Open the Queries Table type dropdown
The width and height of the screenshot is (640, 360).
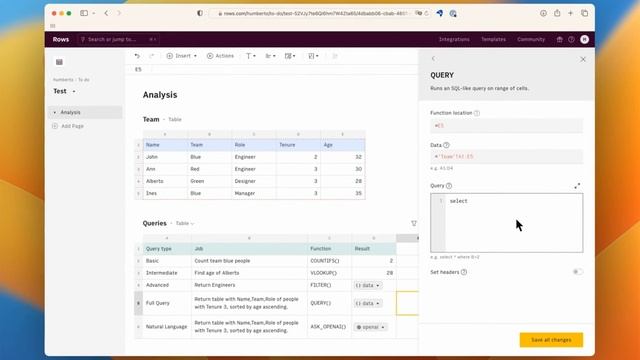coord(185,223)
